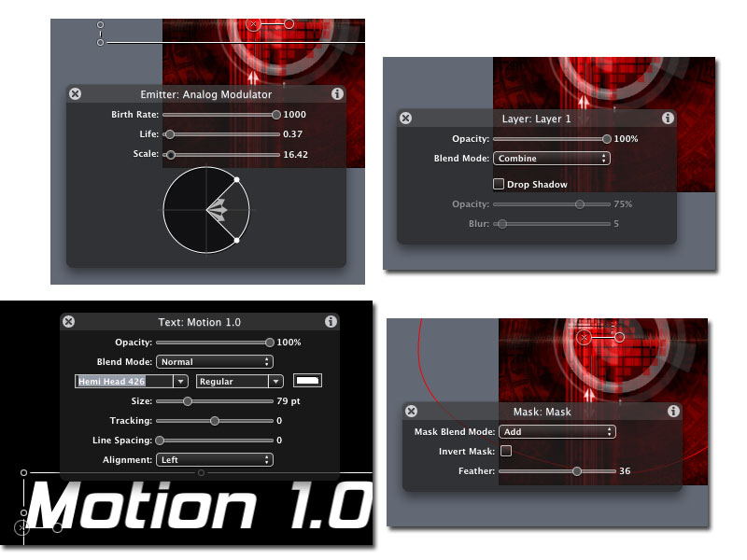Click Layer 1 Opacity slider handle
747x560 pixels.
tap(606, 139)
